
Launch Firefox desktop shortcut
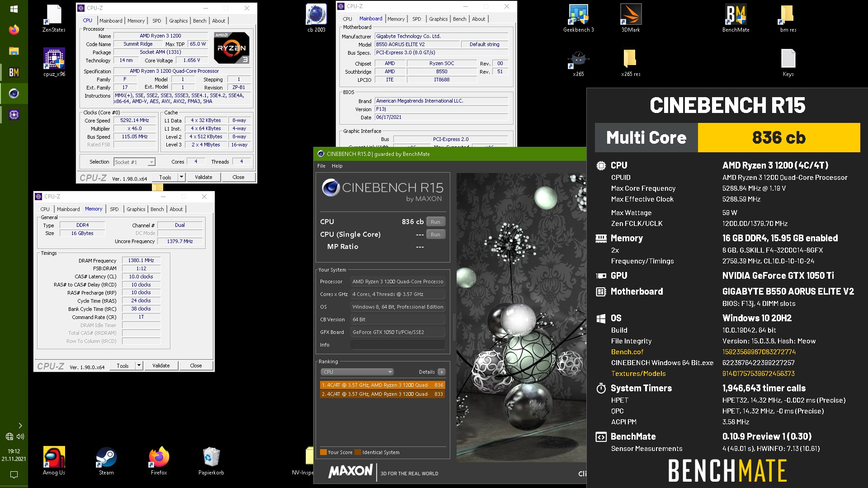(x=159, y=461)
